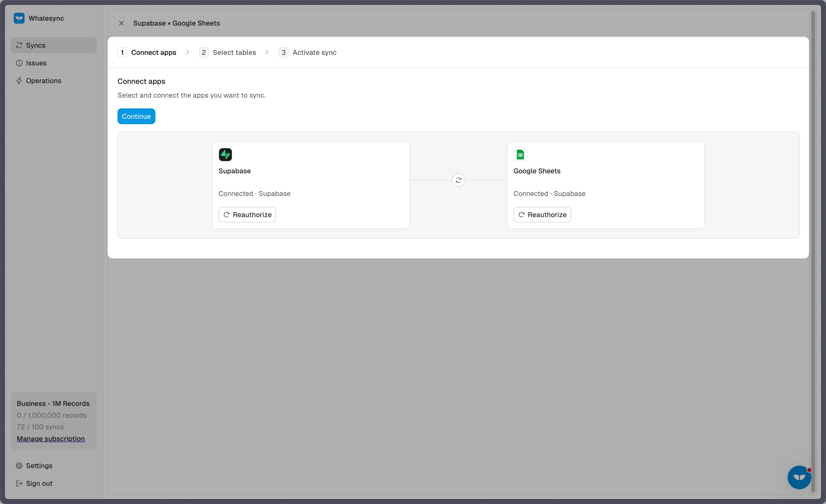Click the vertical scrollbar on the right
The height and width of the screenshot is (504, 826).
pyautogui.click(x=813, y=252)
